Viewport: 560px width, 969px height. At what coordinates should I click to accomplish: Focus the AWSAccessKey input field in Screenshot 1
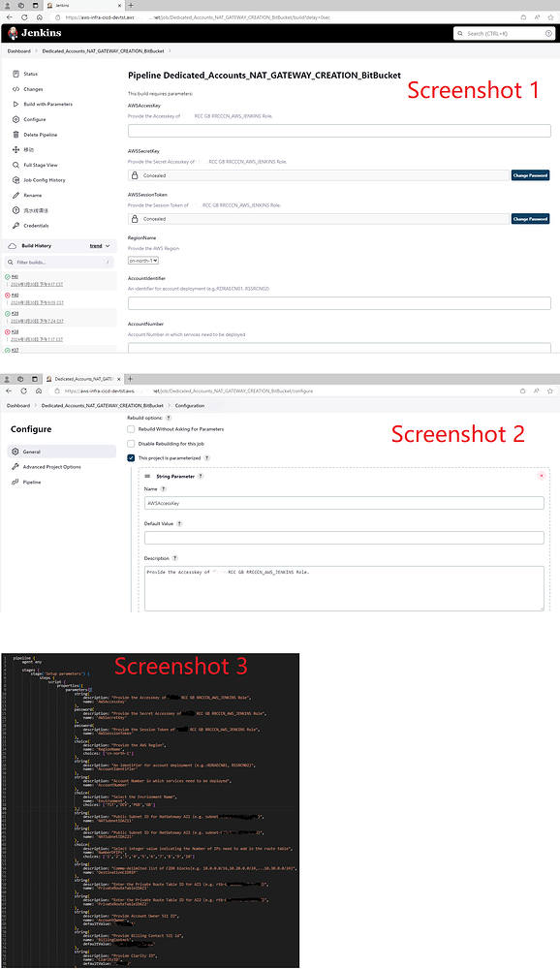click(x=339, y=131)
